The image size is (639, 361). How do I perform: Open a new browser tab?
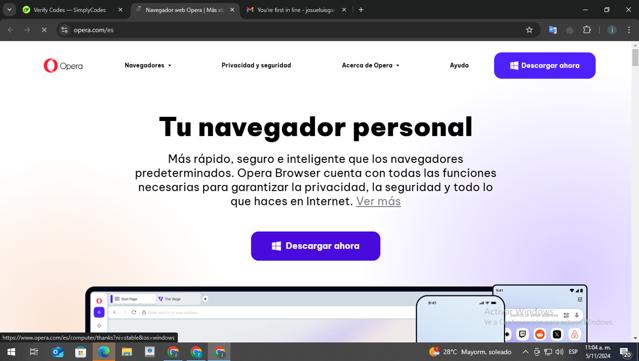tap(361, 10)
